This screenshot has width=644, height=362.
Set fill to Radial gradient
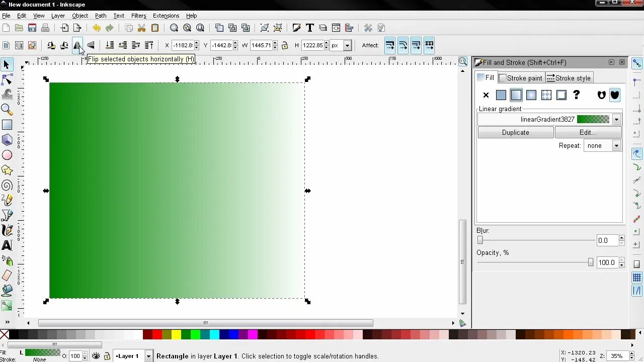click(x=531, y=95)
